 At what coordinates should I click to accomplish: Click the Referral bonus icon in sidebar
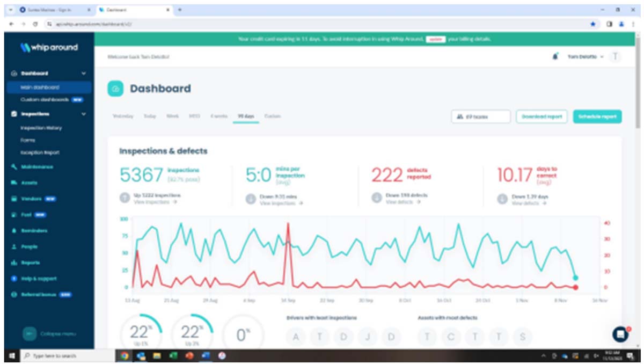tap(14, 295)
